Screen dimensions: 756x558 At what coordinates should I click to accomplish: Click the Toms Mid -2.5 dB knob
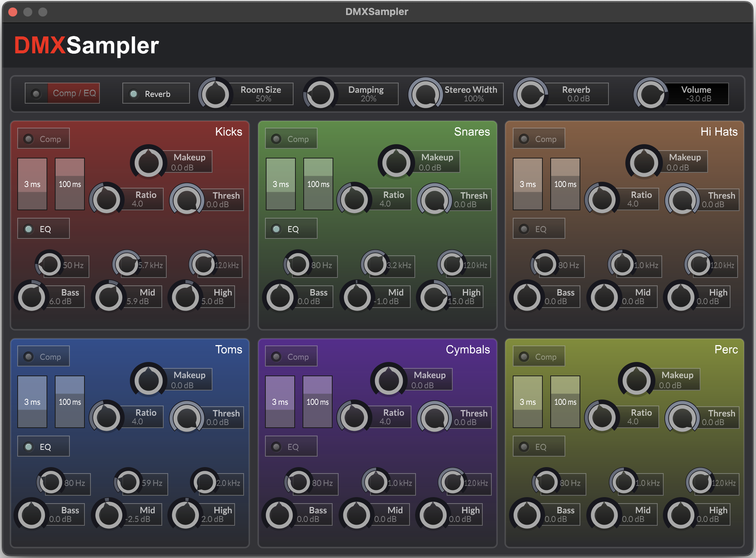109,515
